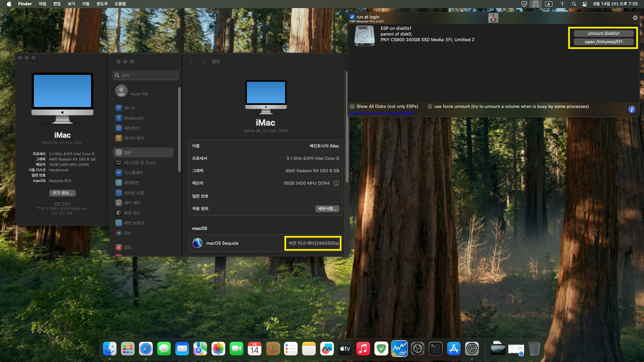Click the 이름 row computer name
The width and height of the screenshot is (644, 362).
point(266,146)
